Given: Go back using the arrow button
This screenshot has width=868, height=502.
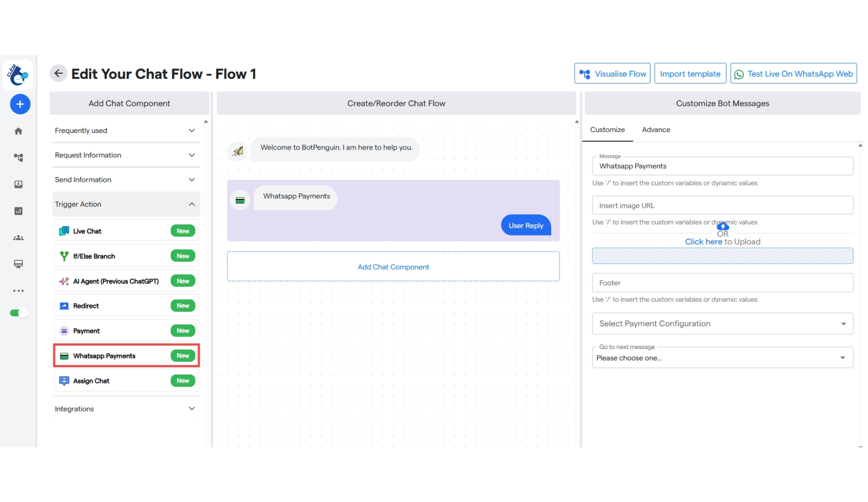Looking at the screenshot, I should point(58,73).
